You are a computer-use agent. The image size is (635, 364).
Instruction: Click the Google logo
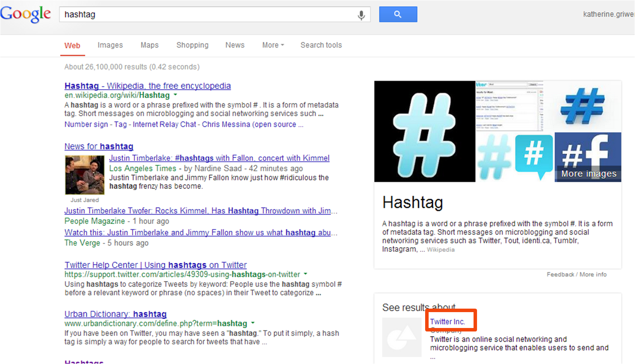(x=26, y=14)
